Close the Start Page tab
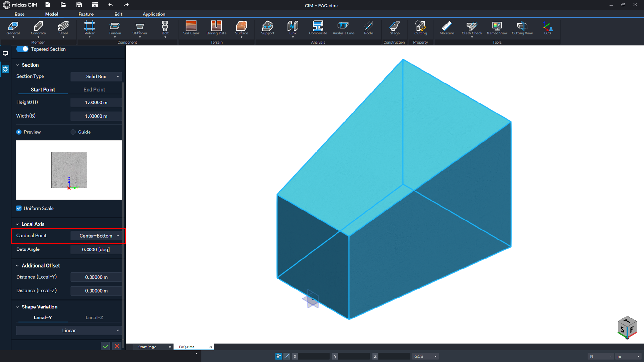The width and height of the screenshot is (644, 362). [170, 347]
